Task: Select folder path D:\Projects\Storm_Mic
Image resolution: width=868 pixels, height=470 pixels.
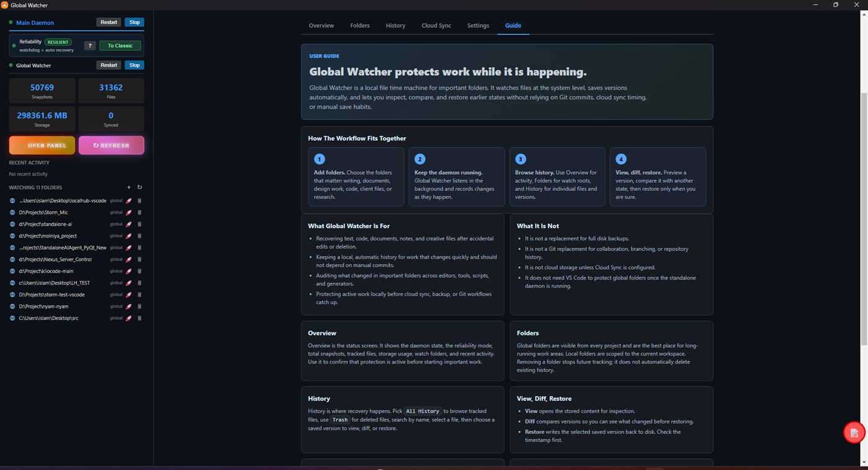Action: 43,213
